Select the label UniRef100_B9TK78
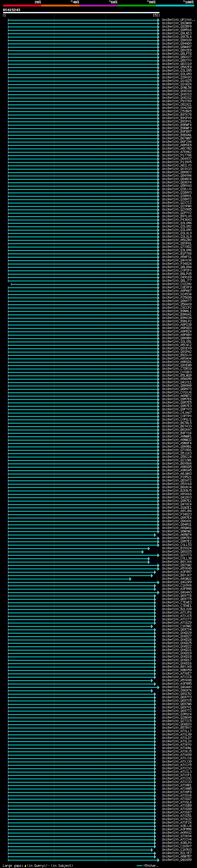The image size is (197, 868). click(177, 115)
